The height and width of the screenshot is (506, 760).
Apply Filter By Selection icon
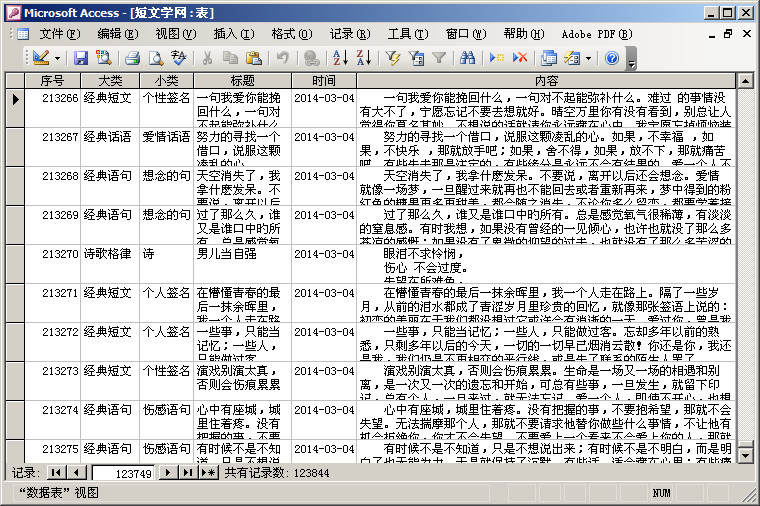[x=393, y=58]
